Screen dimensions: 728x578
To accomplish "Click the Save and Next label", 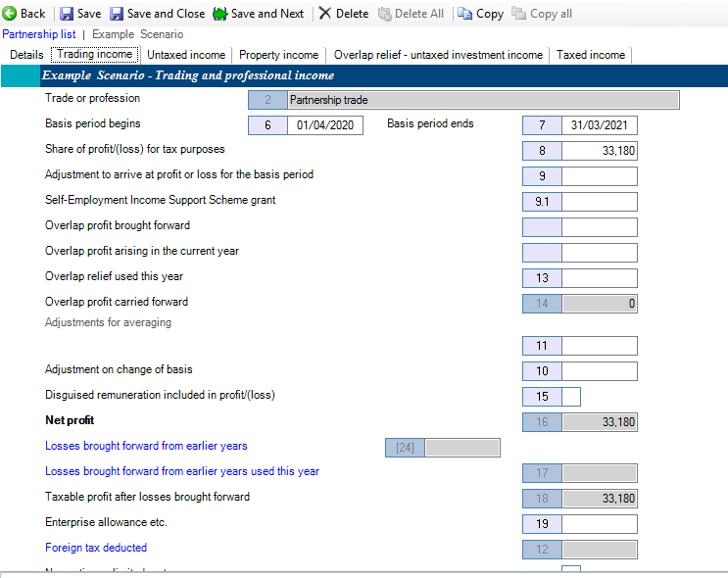I will pyautogui.click(x=267, y=14).
